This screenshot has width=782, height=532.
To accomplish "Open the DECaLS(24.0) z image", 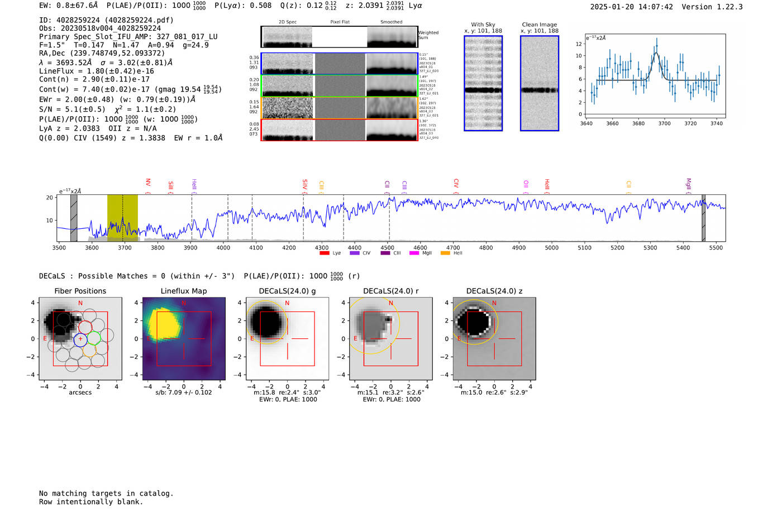I will (x=494, y=338).
